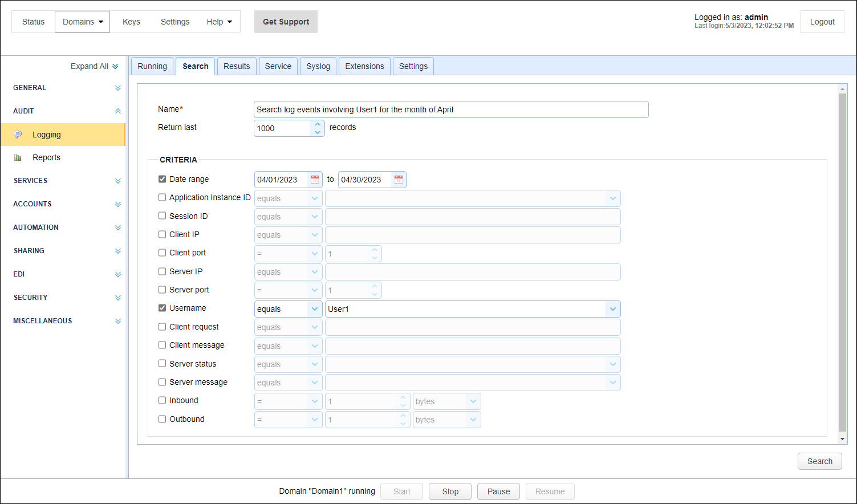Click the criteria panel vertical scrollbar
The height and width of the screenshot is (504, 857).
coord(843,262)
